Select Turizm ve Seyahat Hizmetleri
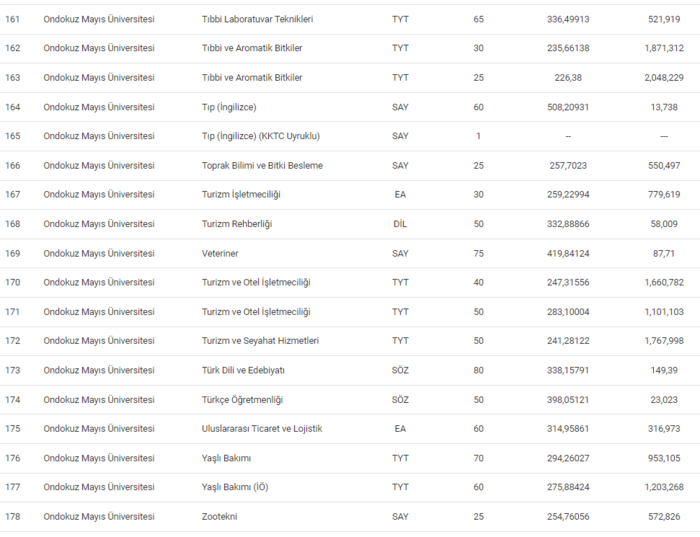The height and width of the screenshot is (537, 700). tap(260, 341)
